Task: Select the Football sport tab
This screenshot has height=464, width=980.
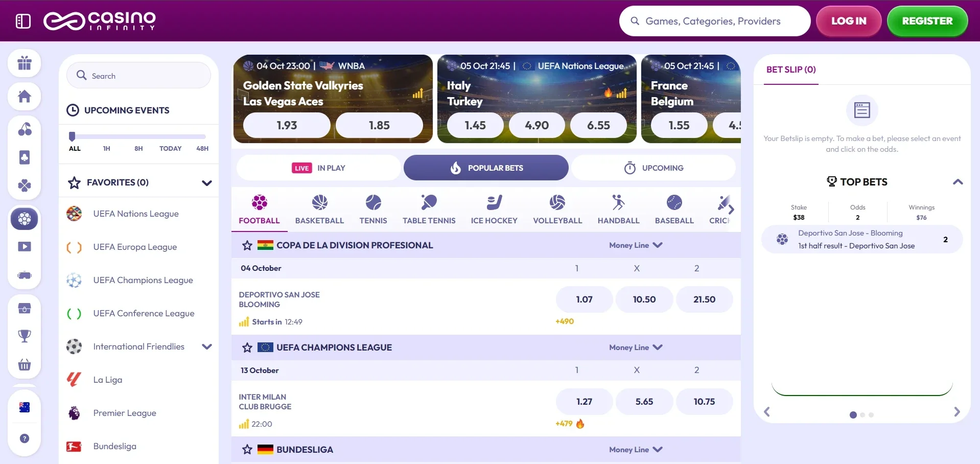Action: coord(259,210)
